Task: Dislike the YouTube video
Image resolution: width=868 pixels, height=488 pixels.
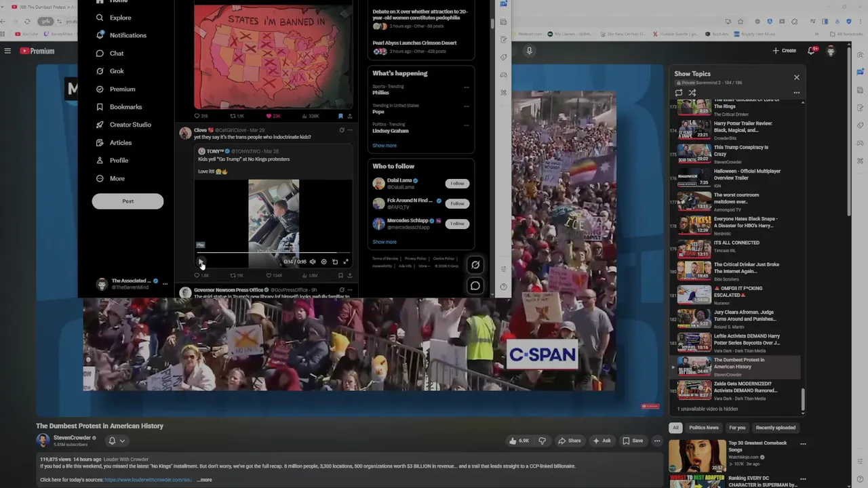Action: pos(542,441)
